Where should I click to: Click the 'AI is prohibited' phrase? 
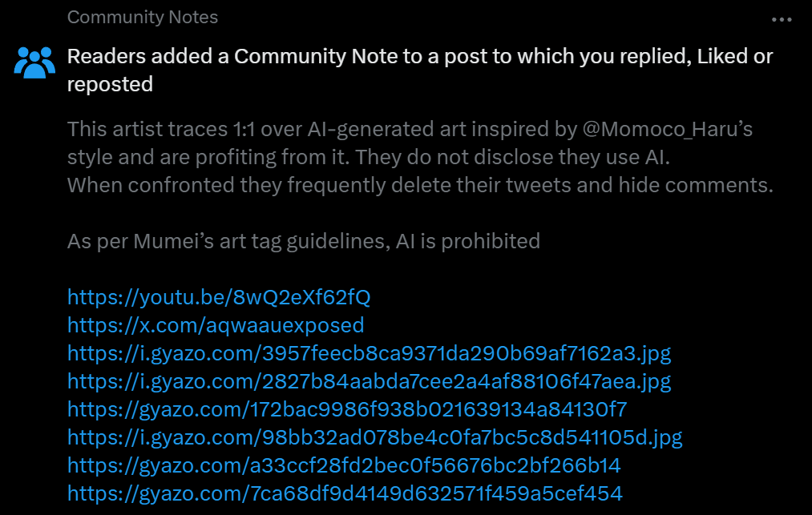(x=468, y=241)
